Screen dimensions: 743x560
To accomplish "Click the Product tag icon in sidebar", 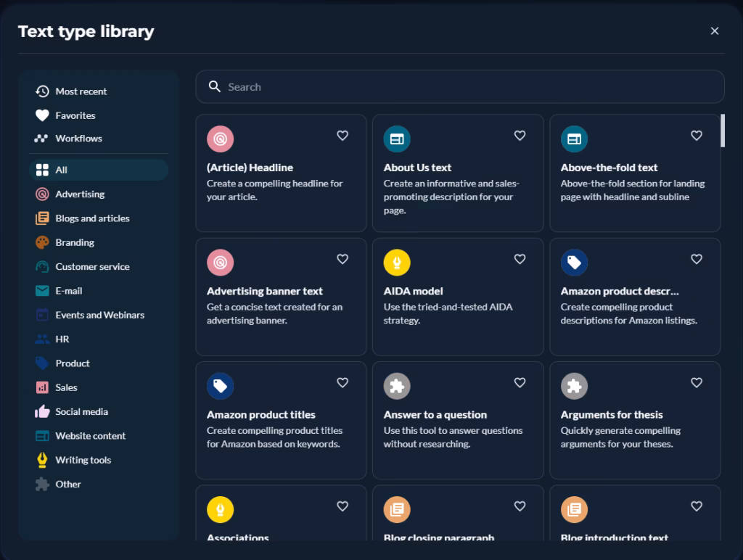I will click(42, 363).
